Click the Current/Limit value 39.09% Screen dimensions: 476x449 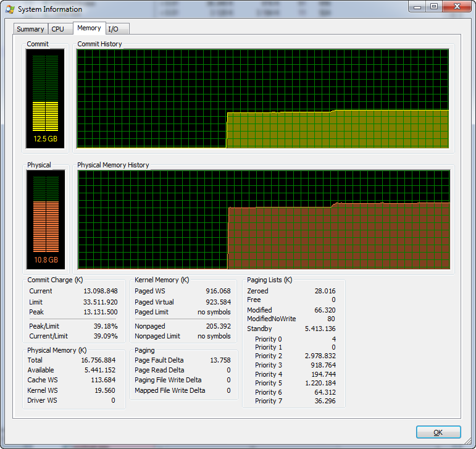106,336
